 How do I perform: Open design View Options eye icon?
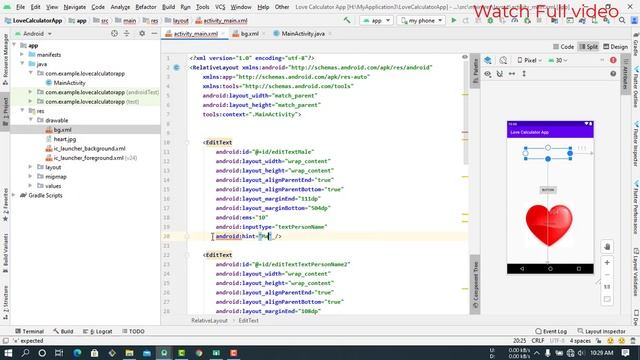488,74
